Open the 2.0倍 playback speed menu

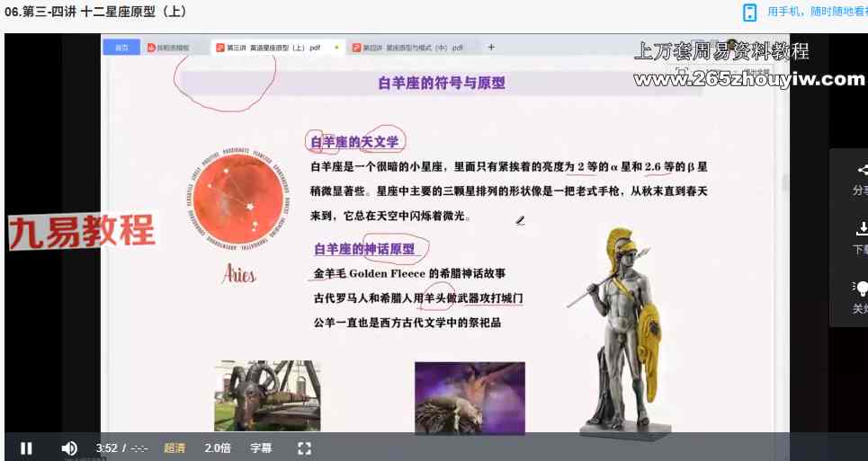218,448
